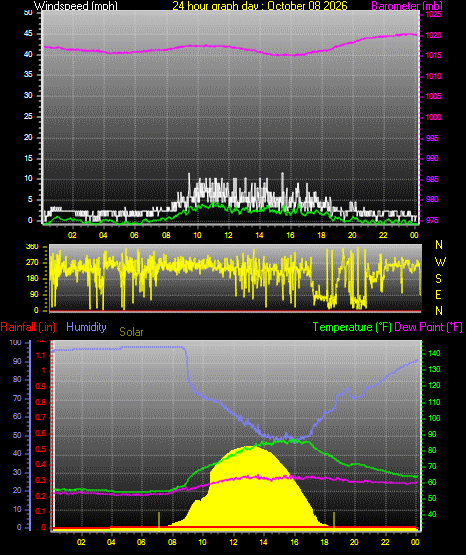
Task: Click the Barometer (mb) axis label
Action: click(x=407, y=6)
